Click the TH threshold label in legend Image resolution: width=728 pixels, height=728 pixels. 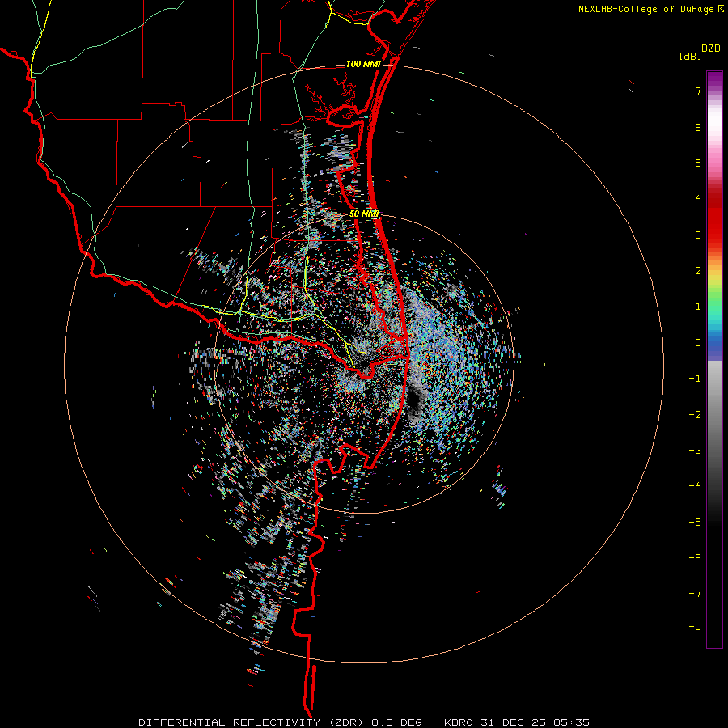click(695, 630)
